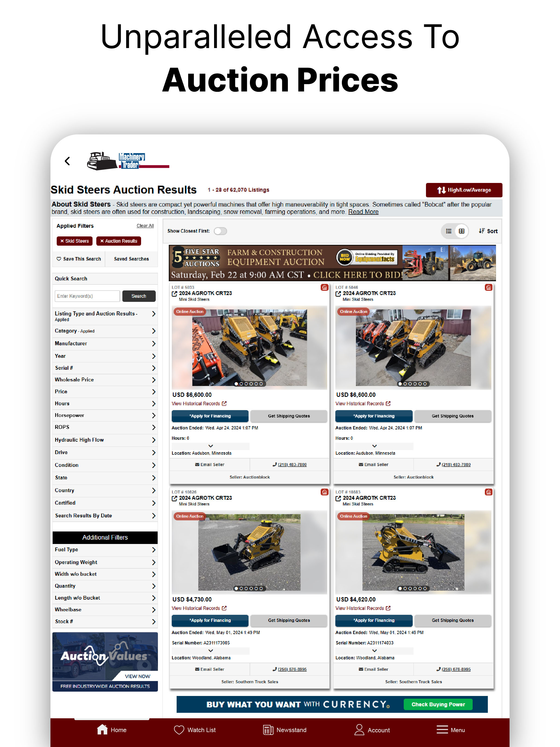560x747 pixels.
Task: Click Clear All filters link
Action: click(x=145, y=226)
